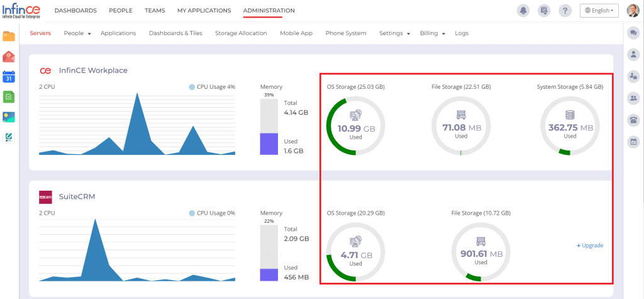Switch to the Mobile App tab
This screenshot has width=644, height=299.
[x=296, y=33]
